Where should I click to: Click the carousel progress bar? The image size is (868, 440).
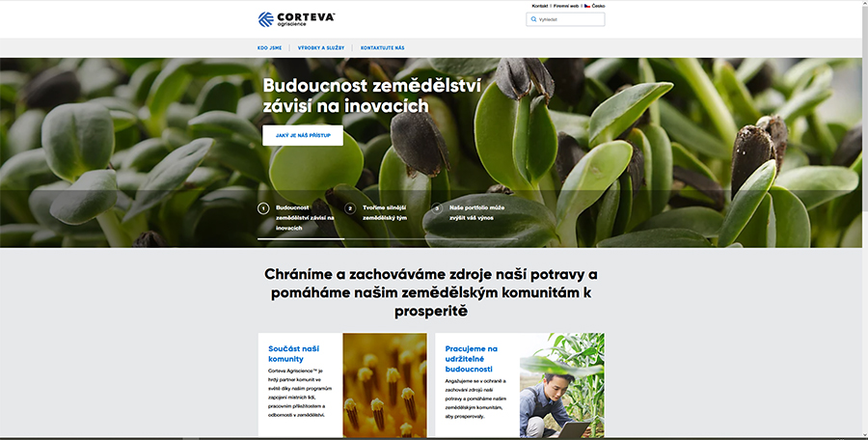pyautogui.click(x=388, y=239)
